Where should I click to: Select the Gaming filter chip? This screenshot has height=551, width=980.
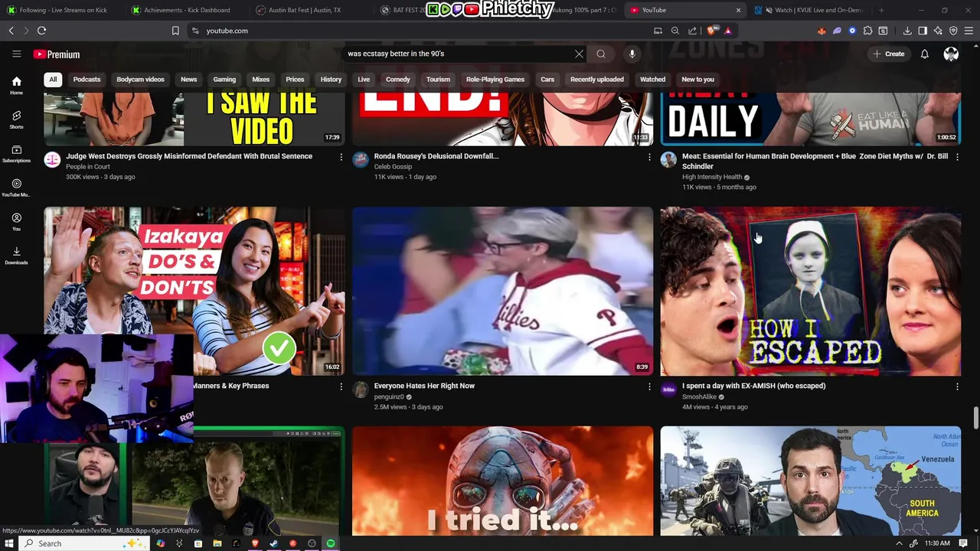tap(224, 80)
